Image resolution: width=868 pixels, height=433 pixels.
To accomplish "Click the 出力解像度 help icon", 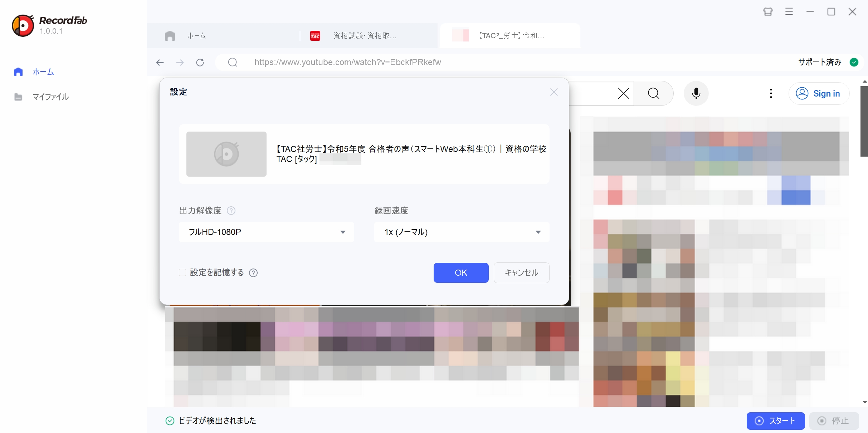I will 231,211.
